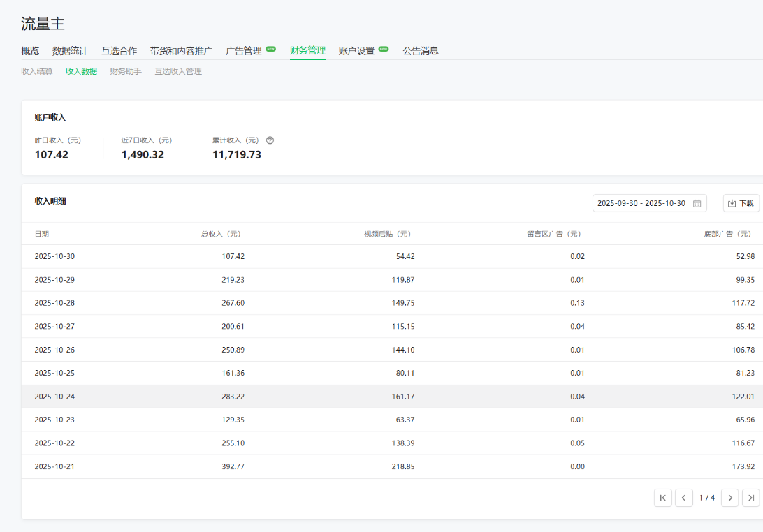Click the help icon beside 累计收入
Viewport: 763px width, 532px height.
[270, 140]
